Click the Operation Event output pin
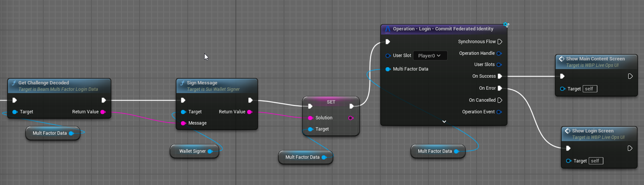 point(499,112)
